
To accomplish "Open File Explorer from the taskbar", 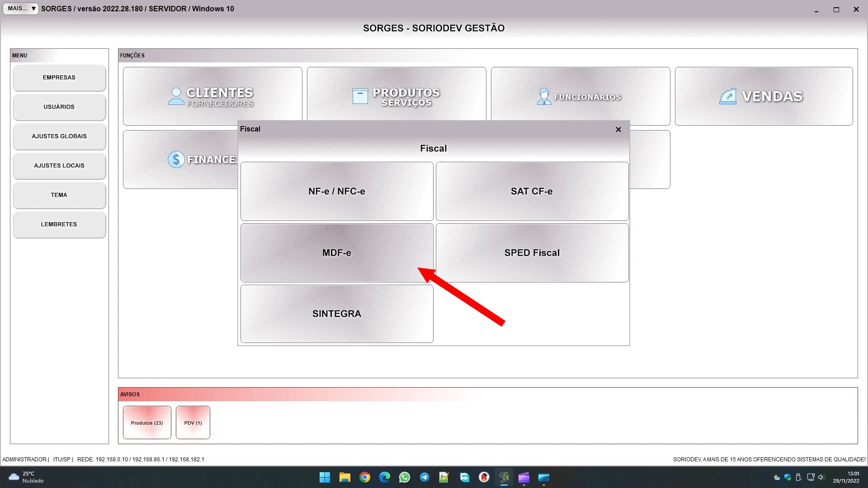I will coord(345,478).
